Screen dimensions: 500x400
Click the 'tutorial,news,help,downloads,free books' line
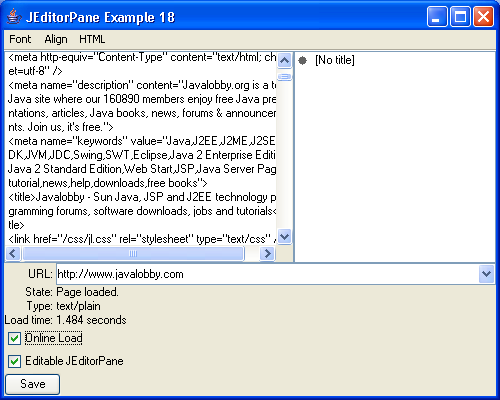(108, 183)
